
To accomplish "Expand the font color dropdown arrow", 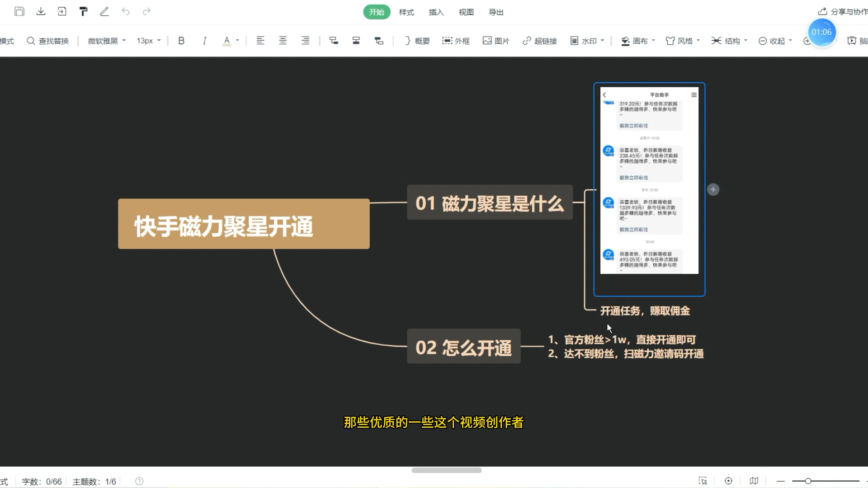I will point(237,41).
